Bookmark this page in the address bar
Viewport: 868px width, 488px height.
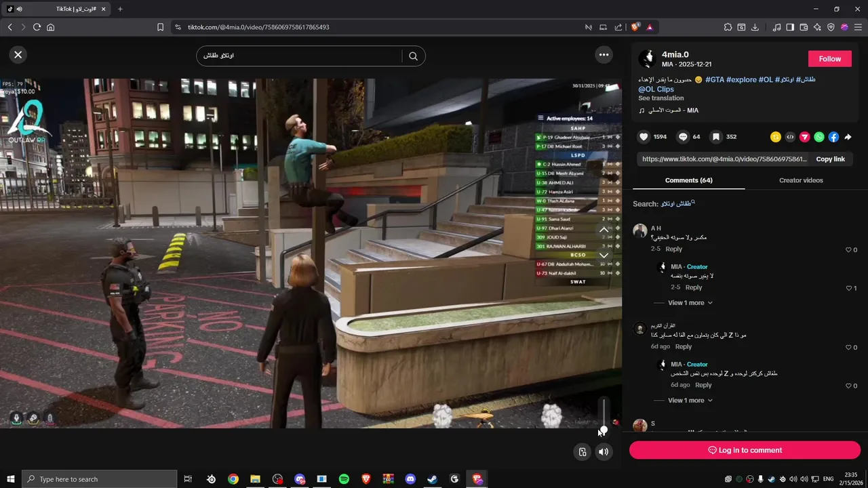(x=160, y=27)
